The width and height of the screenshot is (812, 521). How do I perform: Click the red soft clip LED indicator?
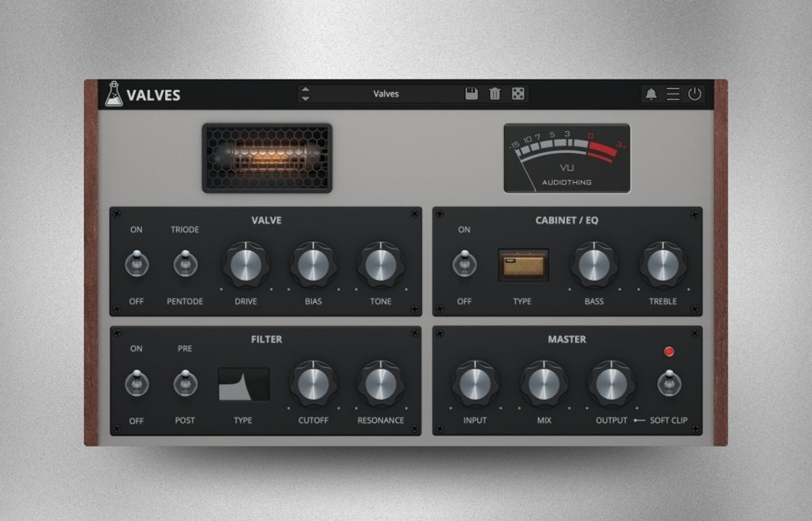point(668,352)
